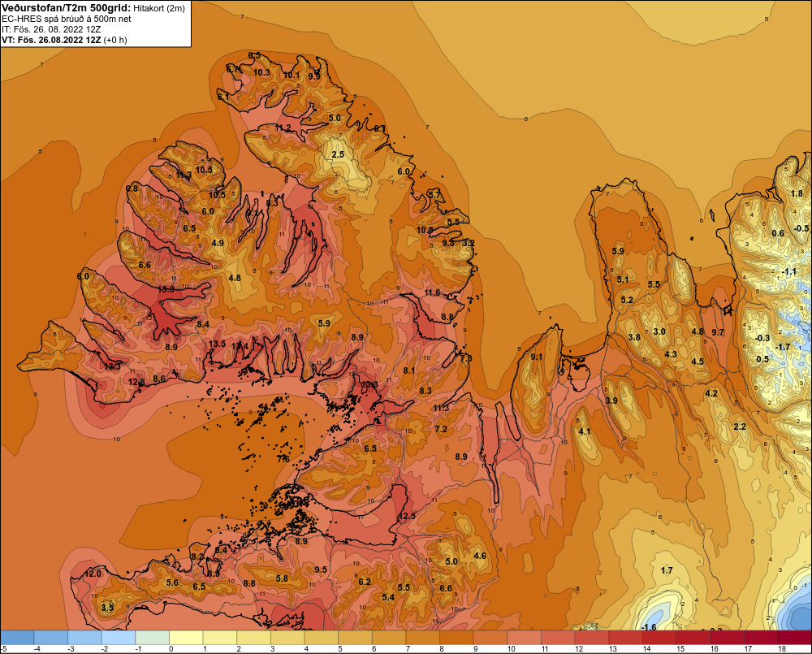Select the 2.5 temperature value on map
This screenshot has height=654, width=812.
[338, 154]
